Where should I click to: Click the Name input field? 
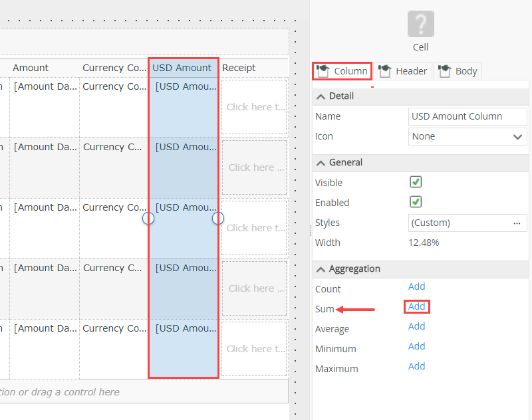point(467,116)
